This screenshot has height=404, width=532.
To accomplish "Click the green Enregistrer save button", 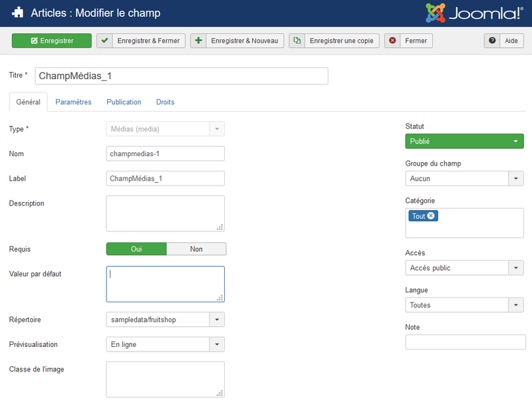I will (51, 41).
